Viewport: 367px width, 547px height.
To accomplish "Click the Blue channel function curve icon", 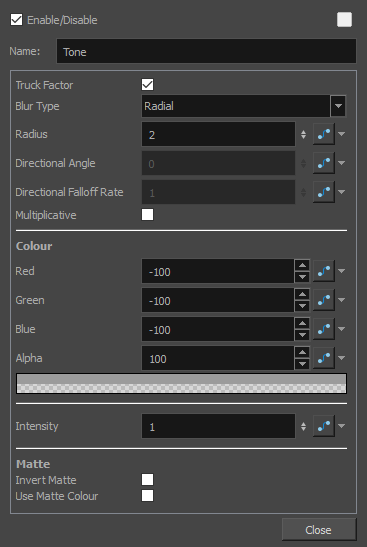I will click(x=324, y=329).
